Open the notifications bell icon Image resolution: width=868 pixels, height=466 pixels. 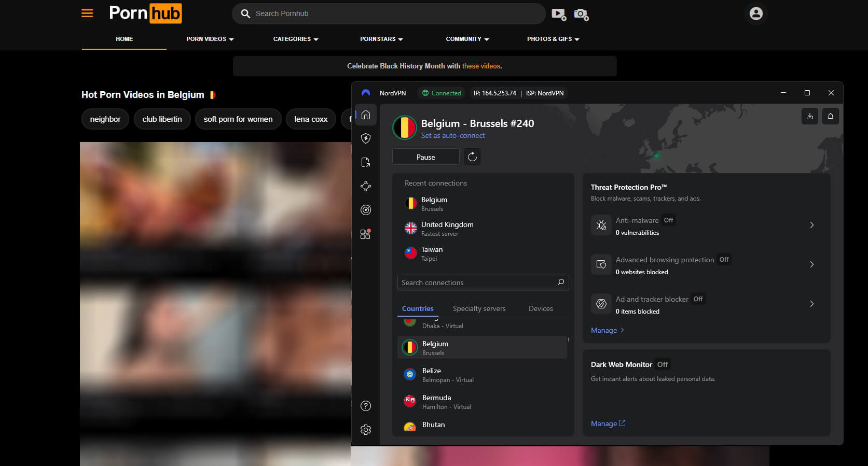point(831,116)
